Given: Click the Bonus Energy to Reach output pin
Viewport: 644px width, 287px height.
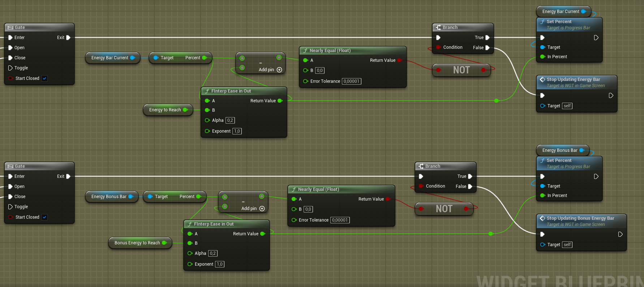Looking at the screenshot, I should click(x=164, y=243).
